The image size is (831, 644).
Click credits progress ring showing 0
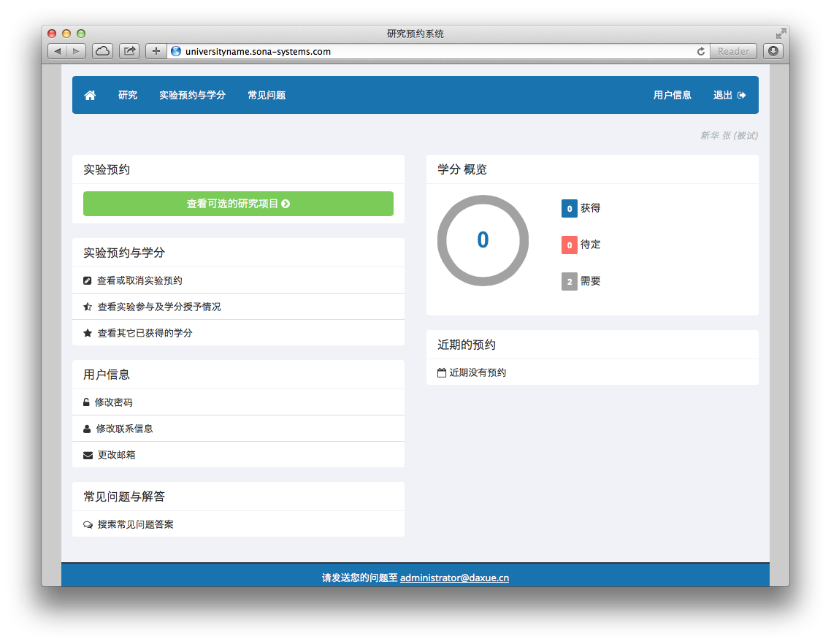483,241
